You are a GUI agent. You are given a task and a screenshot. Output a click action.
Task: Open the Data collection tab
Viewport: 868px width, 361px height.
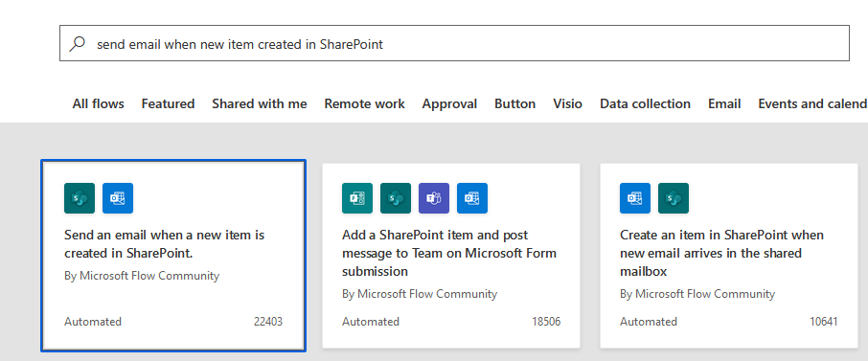tap(646, 103)
